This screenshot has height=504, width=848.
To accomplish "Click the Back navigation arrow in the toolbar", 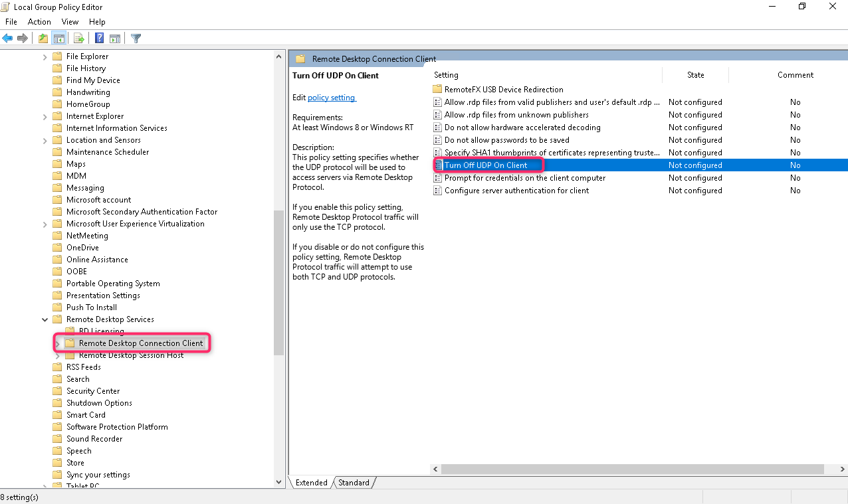I will [7, 38].
